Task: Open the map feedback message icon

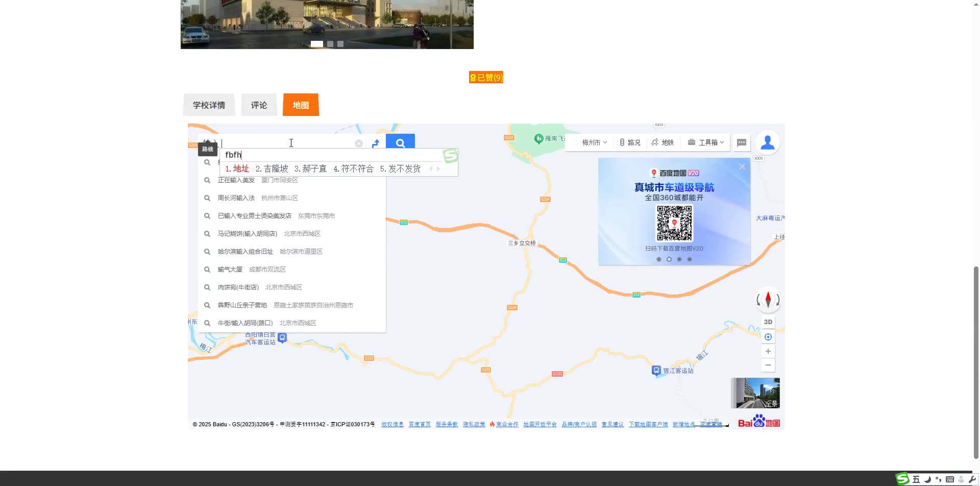Action: click(742, 143)
